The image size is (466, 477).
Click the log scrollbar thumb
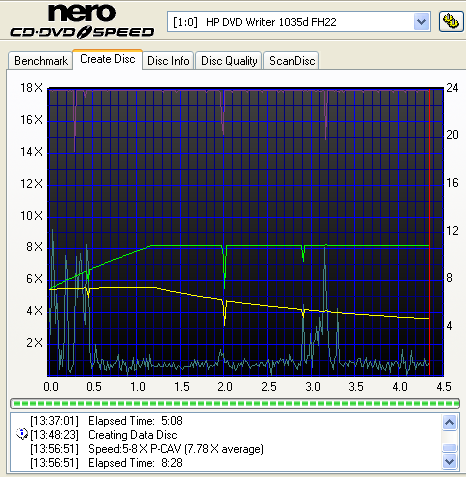(449, 448)
